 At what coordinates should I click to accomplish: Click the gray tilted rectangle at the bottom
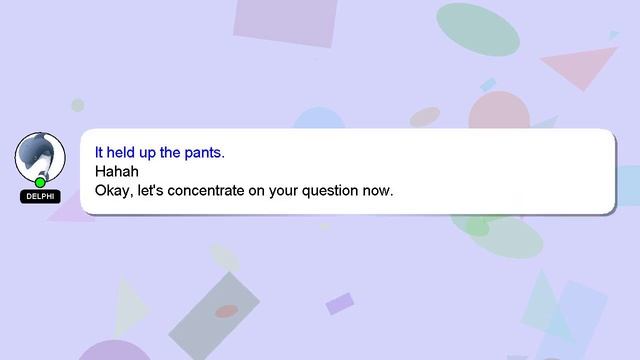coord(214,315)
